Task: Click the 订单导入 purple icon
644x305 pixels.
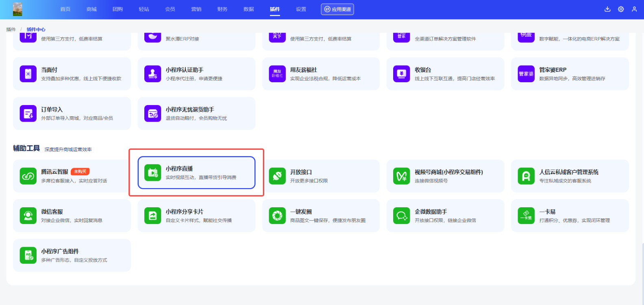Action: click(28, 113)
